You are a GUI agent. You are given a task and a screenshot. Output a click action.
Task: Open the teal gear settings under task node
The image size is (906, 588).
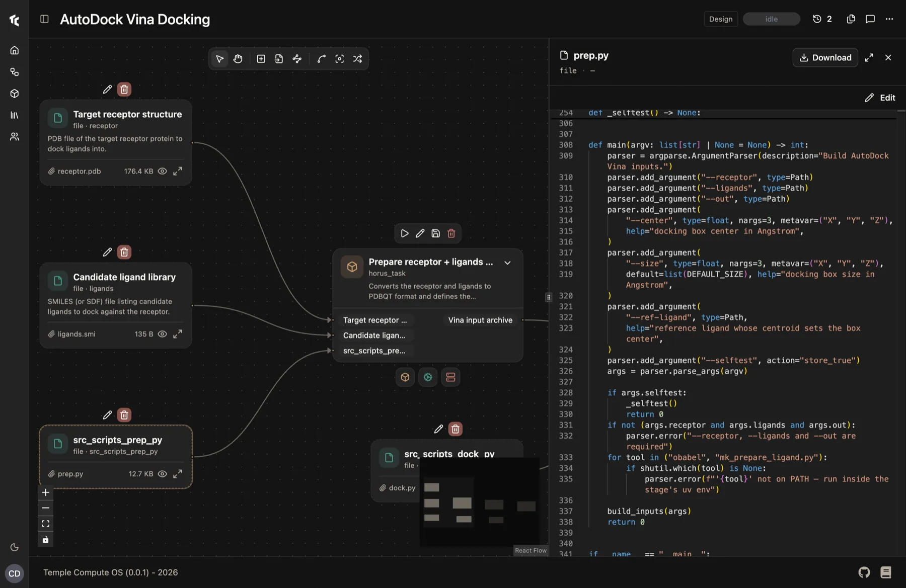tap(428, 377)
